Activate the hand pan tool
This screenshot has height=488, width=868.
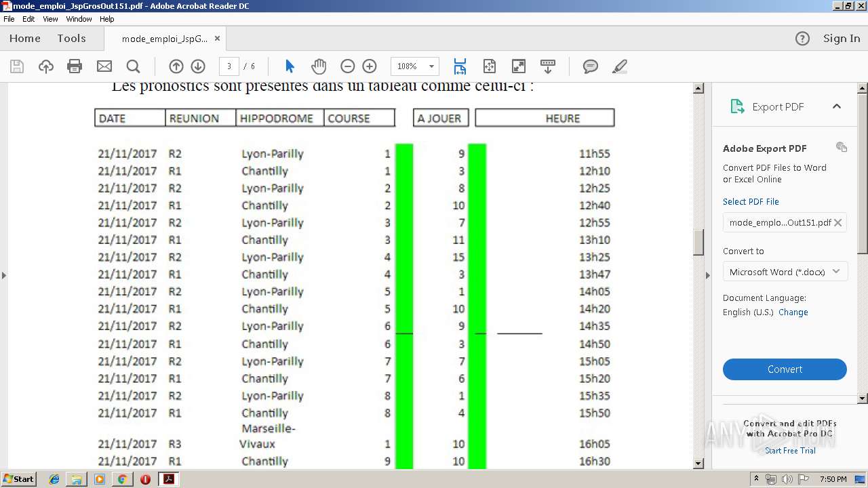[319, 66]
